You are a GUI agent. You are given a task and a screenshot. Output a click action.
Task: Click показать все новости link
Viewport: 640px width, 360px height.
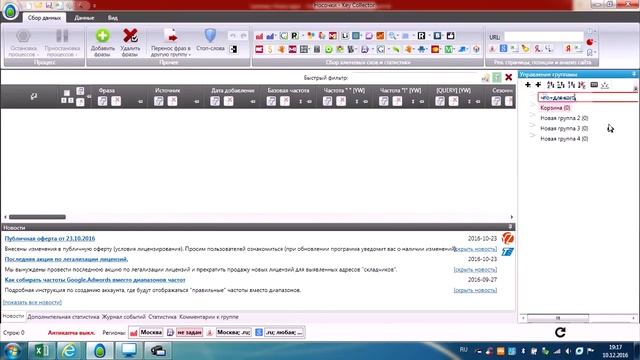click(32, 302)
